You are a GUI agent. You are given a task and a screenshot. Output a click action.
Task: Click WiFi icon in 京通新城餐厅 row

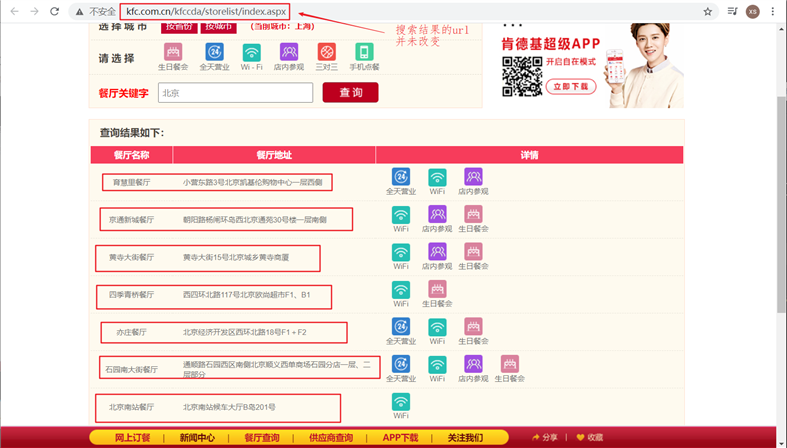401,215
